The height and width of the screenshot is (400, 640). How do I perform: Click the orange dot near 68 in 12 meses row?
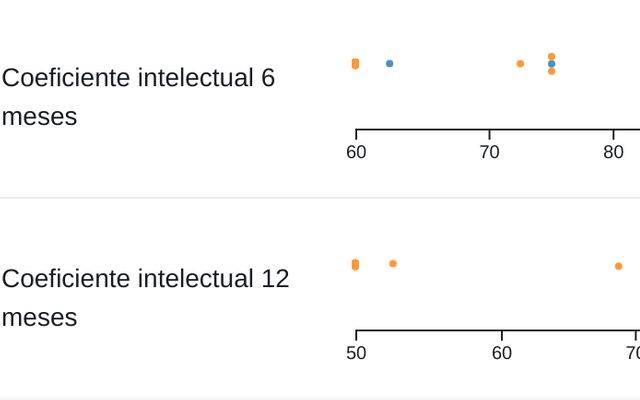pyautogui.click(x=618, y=266)
